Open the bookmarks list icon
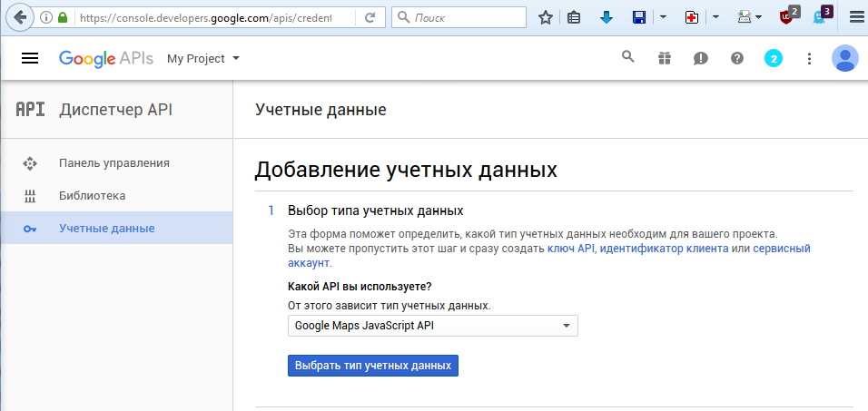The width and height of the screenshot is (868, 411). pyautogui.click(x=574, y=18)
